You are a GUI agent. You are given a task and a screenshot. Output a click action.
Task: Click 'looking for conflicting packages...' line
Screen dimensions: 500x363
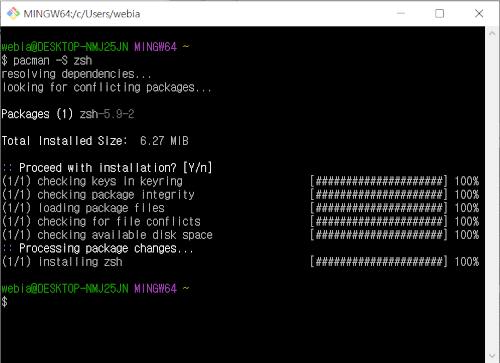pyautogui.click(x=106, y=87)
